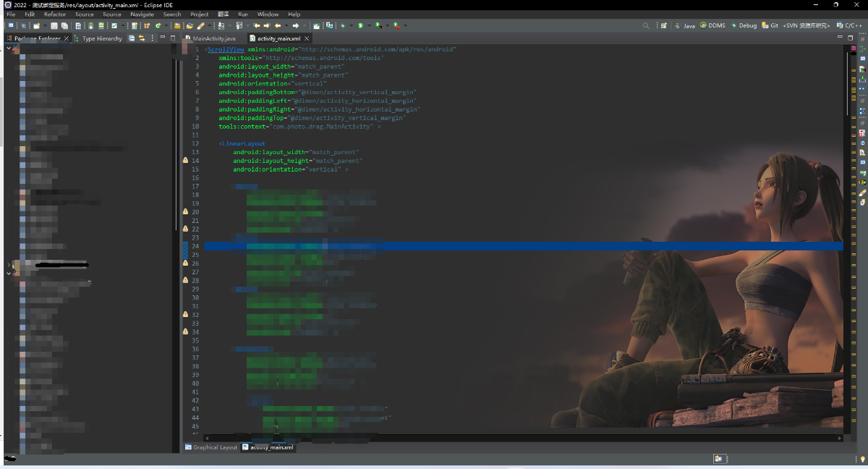The width and height of the screenshot is (868, 469).
Task: Click the LinearLayout tag on line 12
Action: [x=244, y=143]
